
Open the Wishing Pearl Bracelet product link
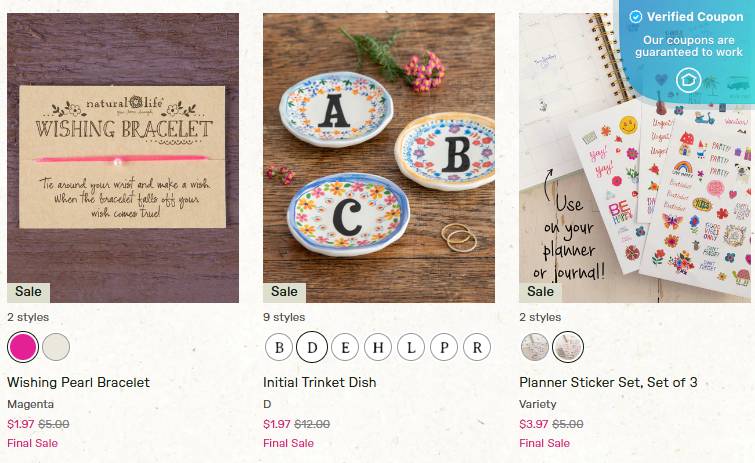(x=78, y=382)
